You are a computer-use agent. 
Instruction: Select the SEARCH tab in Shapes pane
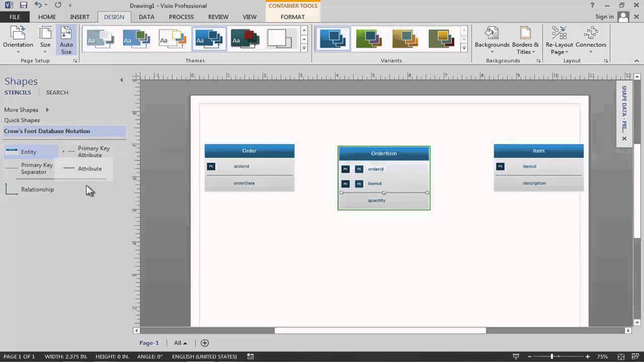[57, 93]
